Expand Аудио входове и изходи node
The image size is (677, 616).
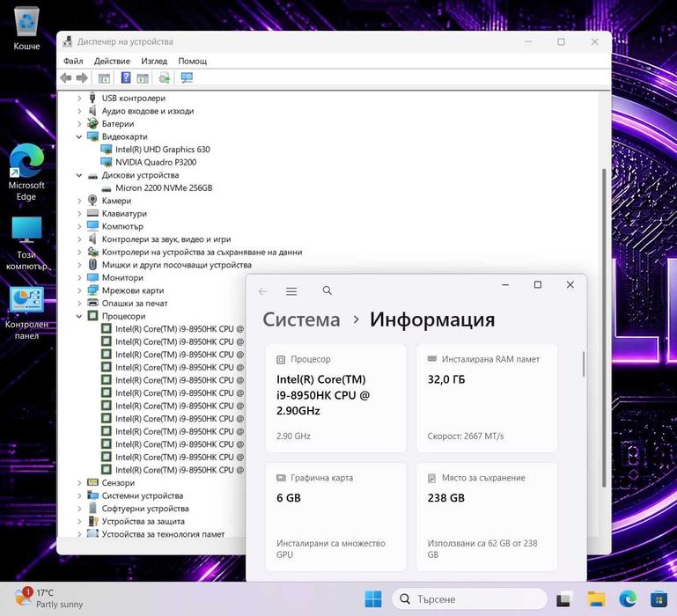click(x=79, y=111)
